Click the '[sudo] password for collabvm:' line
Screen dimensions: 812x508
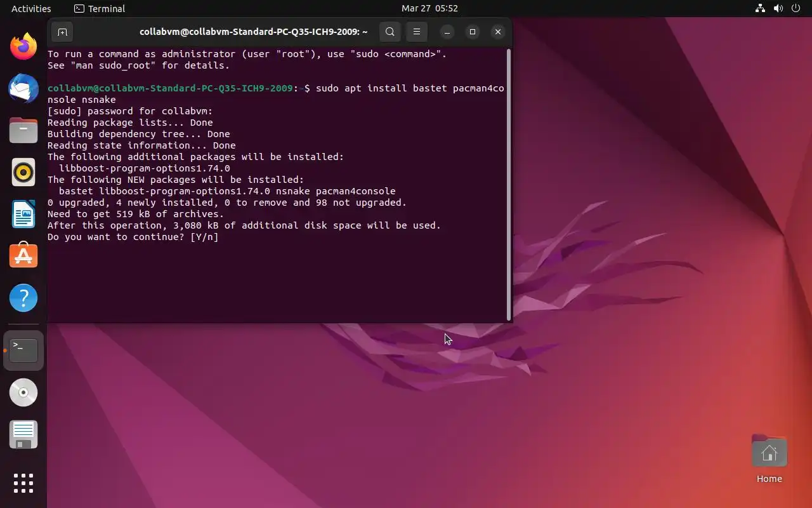tap(130, 111)
